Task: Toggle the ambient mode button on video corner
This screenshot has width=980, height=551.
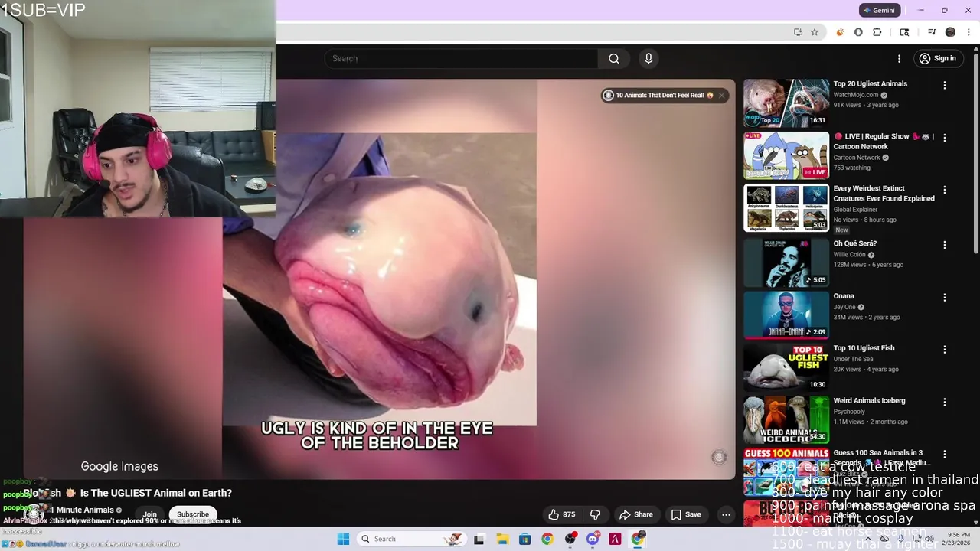Action: [x=718, y=457]
